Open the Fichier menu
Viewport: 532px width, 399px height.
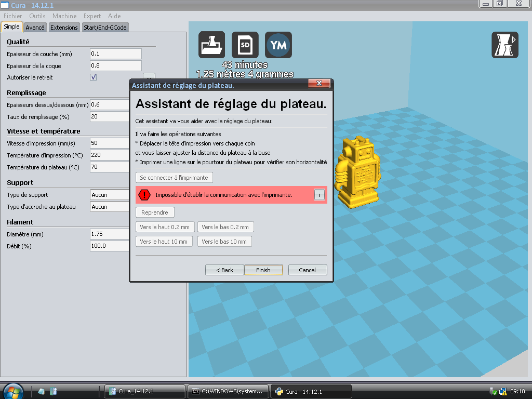click(13, 16)
